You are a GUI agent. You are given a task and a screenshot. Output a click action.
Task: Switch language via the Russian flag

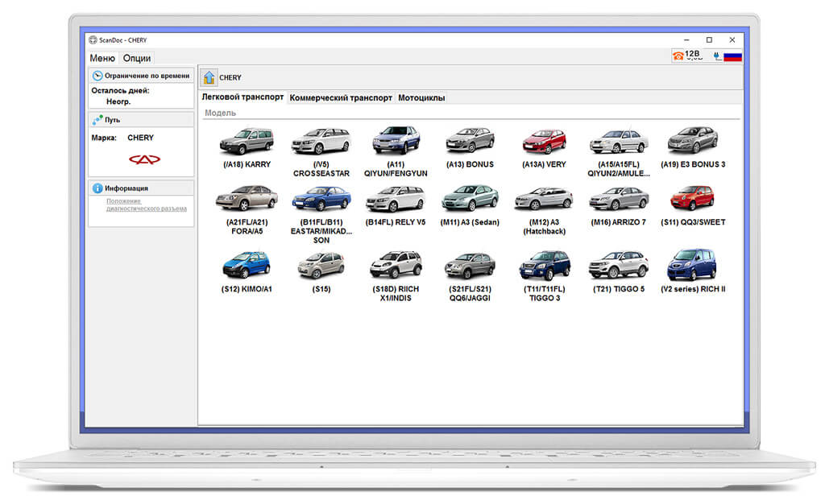(732, 56)
